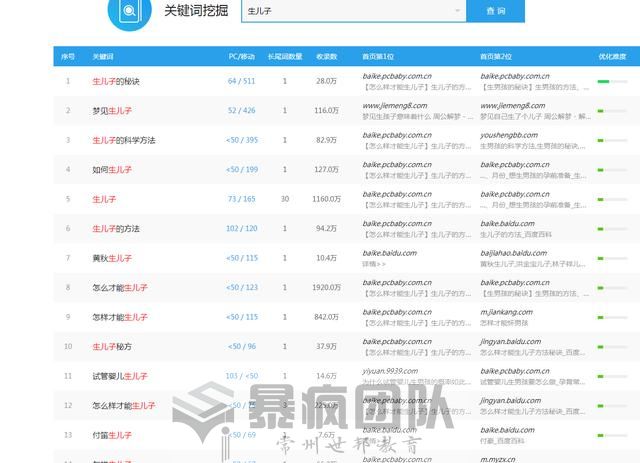This screenshot has height=463, width=640.
Task: Click indexed count 1920.0万
Action: click(327, 287)
